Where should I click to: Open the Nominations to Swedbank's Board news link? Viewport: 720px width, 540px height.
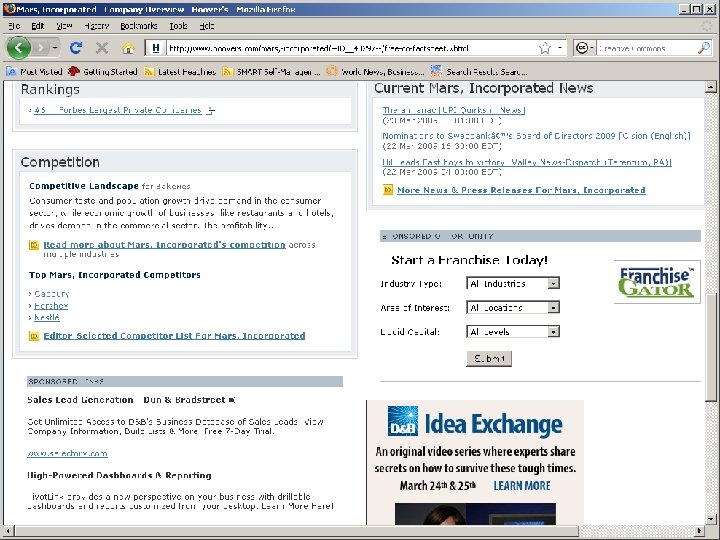pos(536,136)
